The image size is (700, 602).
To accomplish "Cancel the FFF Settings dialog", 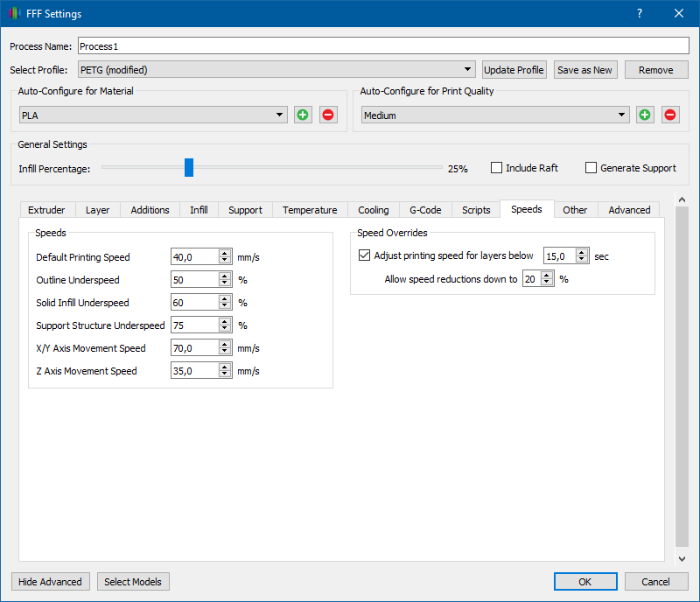I will (655, 582).
